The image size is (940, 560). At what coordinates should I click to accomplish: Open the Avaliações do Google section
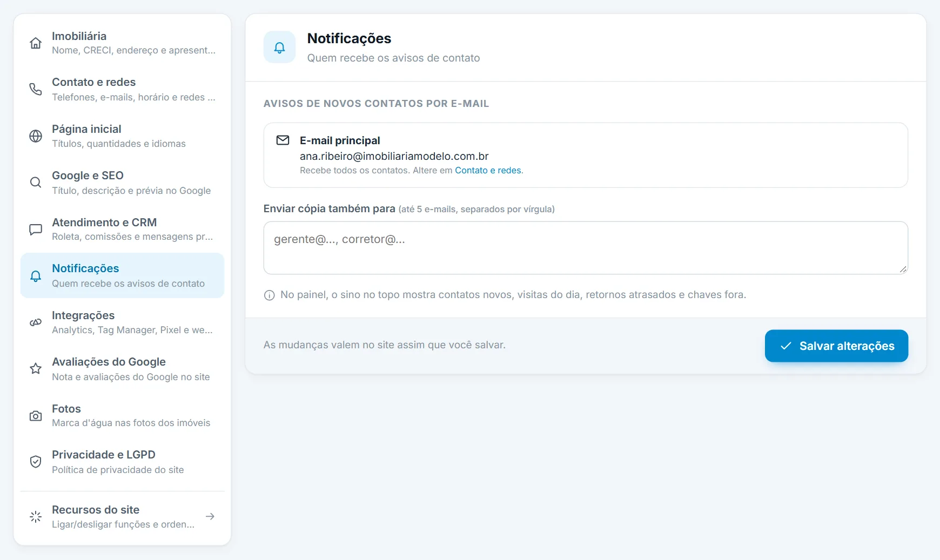pyautogui.click(x=122, y=369)
